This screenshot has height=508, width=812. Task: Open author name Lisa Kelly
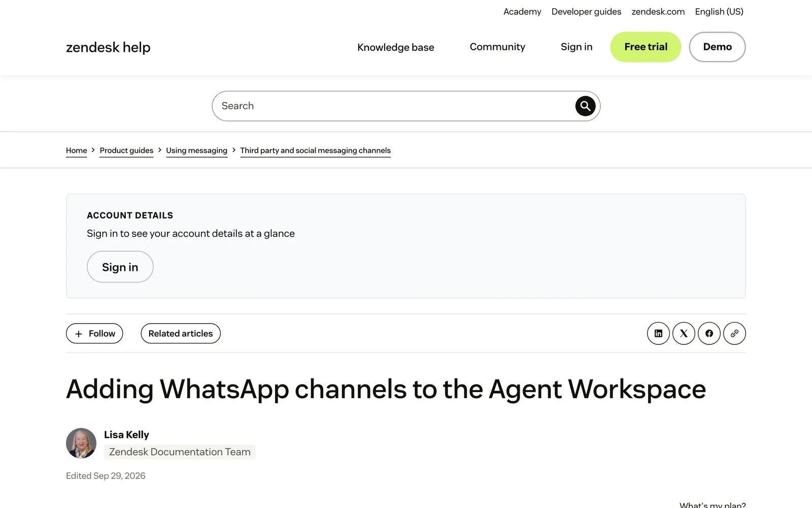pyautogui.click(x=126, y=435)
